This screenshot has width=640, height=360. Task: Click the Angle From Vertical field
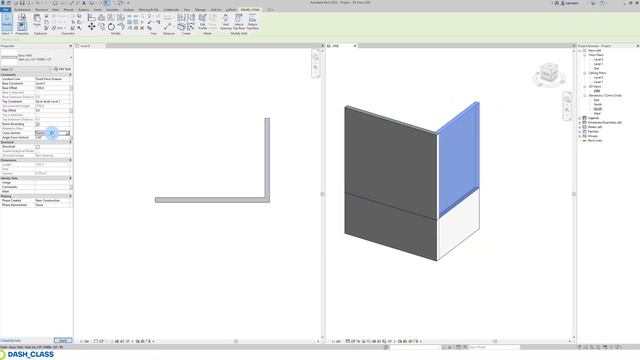pyautogui.click(x=52, y=138)
